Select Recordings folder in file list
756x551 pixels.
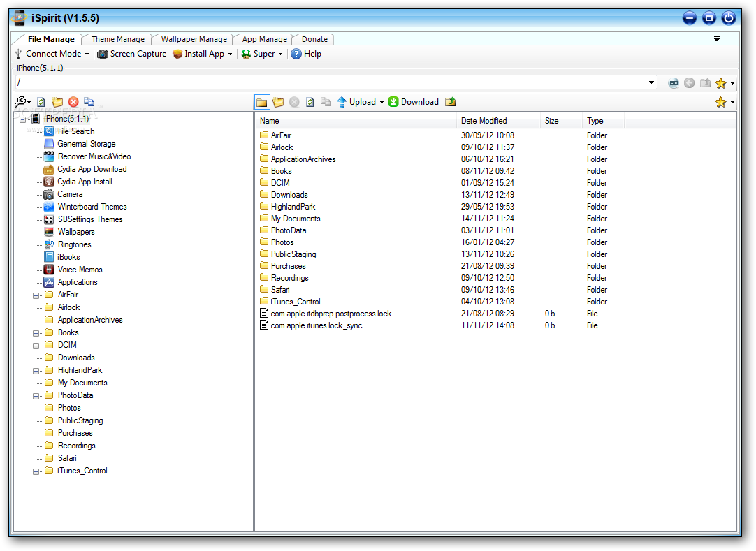(x=289, y=278)
